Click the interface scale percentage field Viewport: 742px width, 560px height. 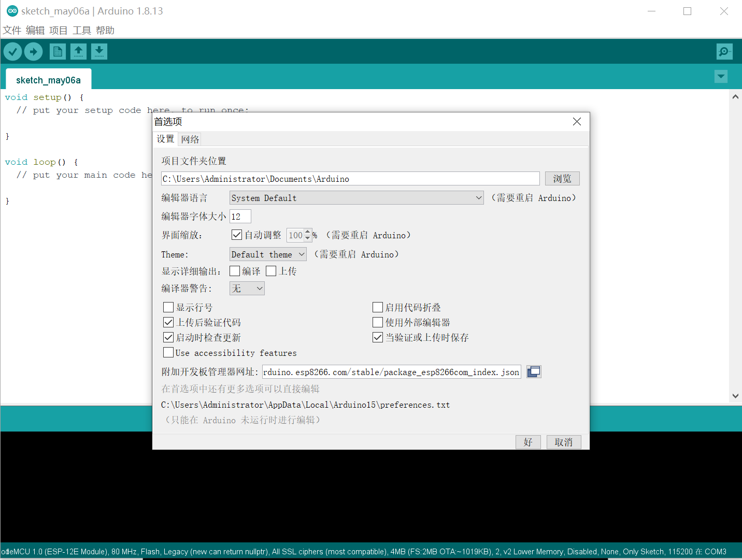click(295, 235)
